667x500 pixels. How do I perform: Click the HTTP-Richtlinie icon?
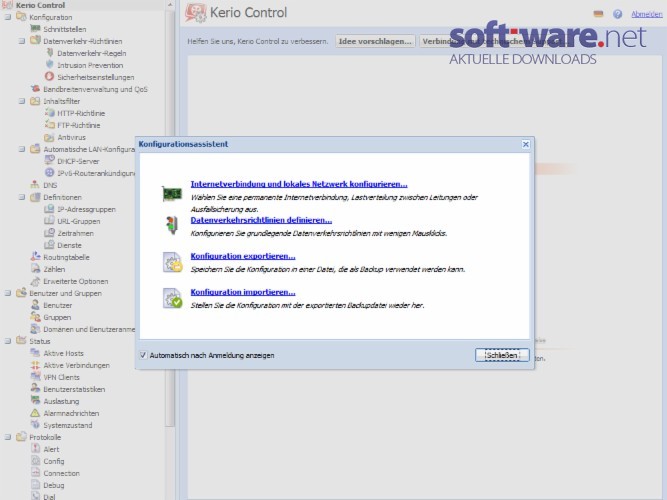click(x=50, y=113)
